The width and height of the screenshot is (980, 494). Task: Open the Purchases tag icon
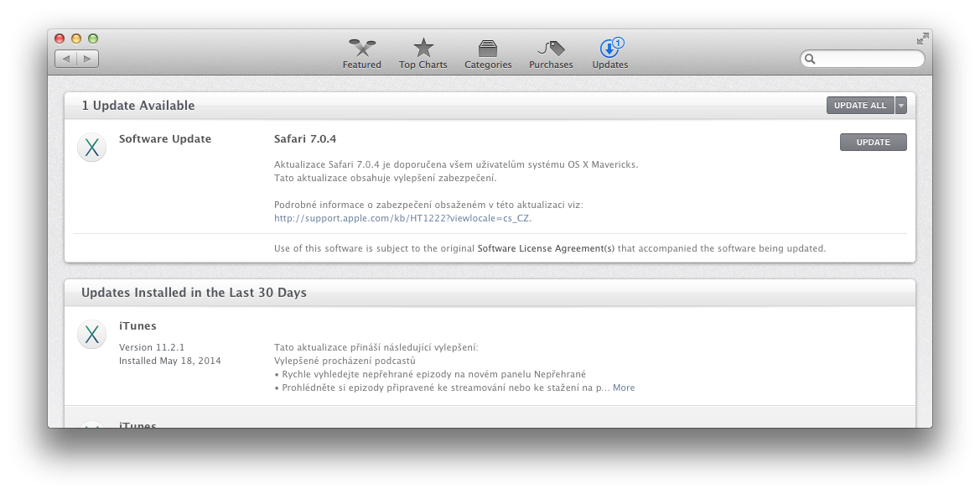click(551, 48)
